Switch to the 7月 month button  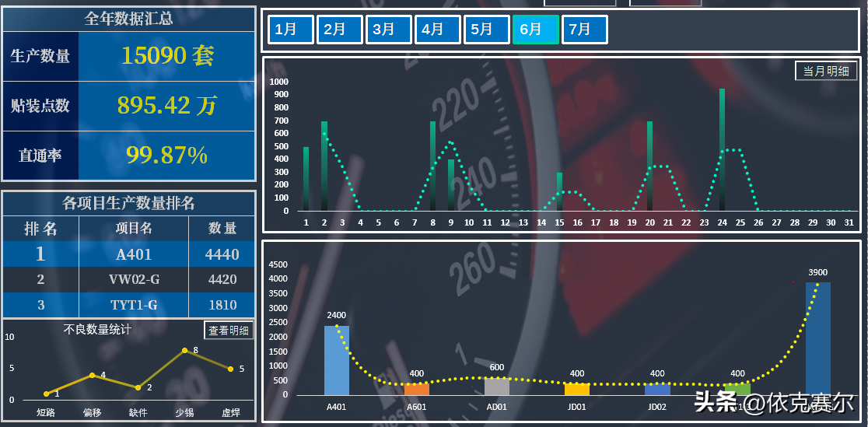(x=585, y=30)
